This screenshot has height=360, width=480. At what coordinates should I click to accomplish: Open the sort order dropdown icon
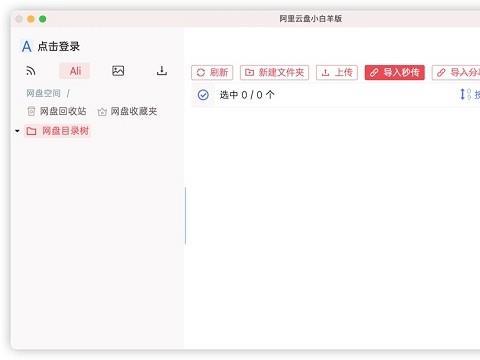click(465, 94)
